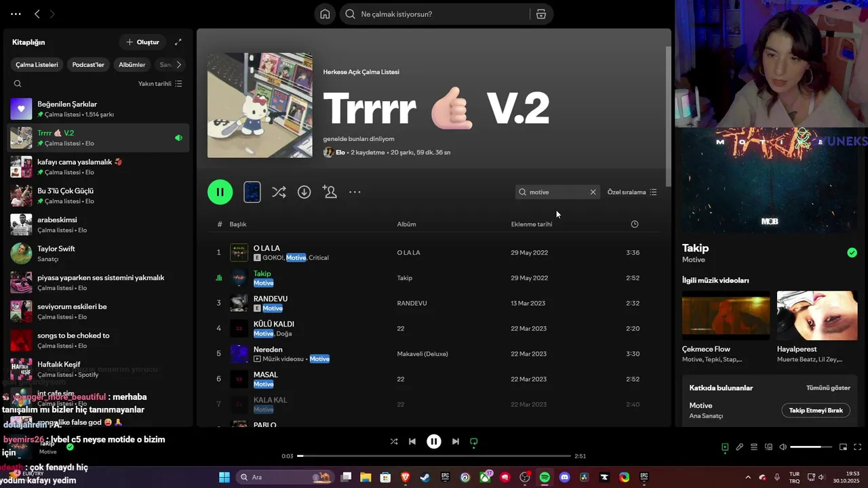Select the RANDEVU track row
The height and width of the screenshot is (488, 868).
click(x=434, y=303)
